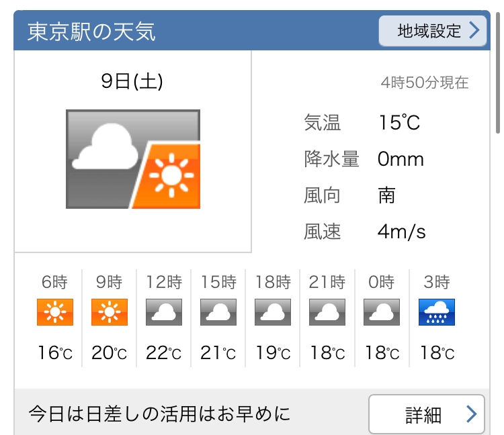
Task: Click the 22℃ temperature under 12時
Action: tap(163, 353)
